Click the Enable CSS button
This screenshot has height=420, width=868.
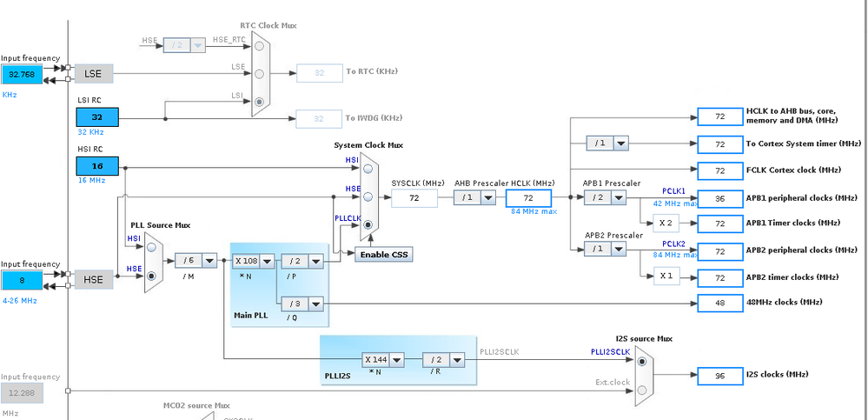point(384,255)
